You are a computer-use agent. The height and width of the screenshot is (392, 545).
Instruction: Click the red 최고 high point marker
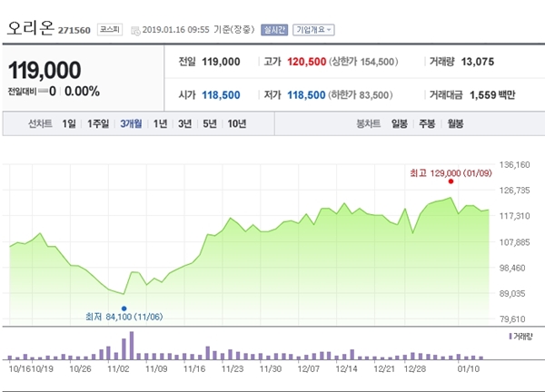coord(451,181)
